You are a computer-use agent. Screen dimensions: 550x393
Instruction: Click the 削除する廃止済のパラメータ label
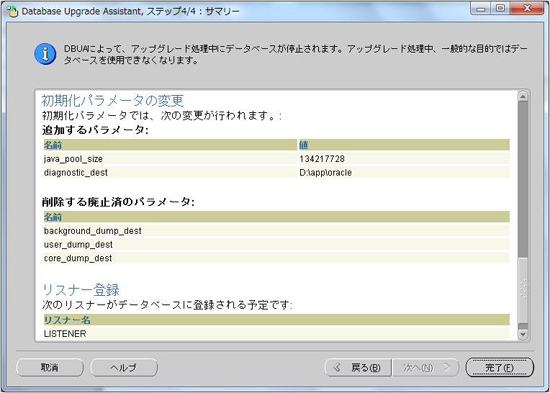(x=118, y=202)
